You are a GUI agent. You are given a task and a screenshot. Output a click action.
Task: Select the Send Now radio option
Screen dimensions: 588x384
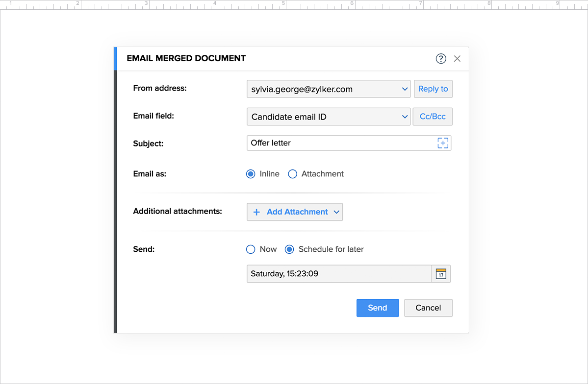251,249
